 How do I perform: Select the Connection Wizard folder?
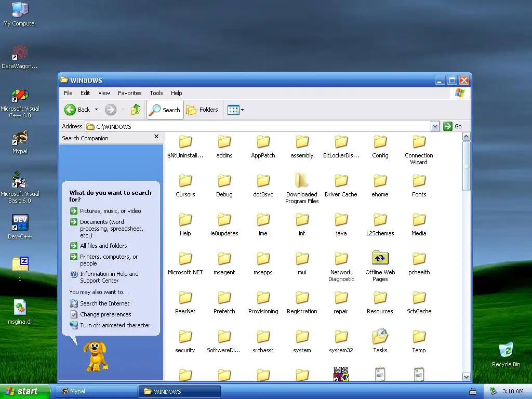tap(419, 150)
